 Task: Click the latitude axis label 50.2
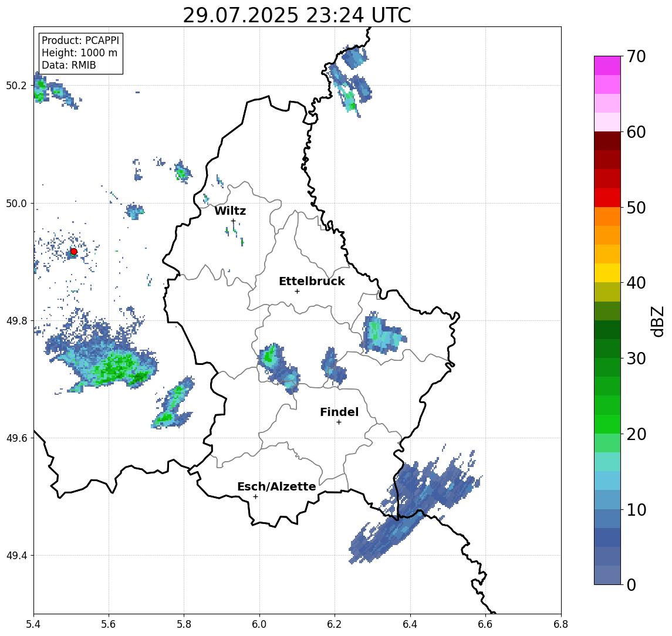(x=16, y=85)
